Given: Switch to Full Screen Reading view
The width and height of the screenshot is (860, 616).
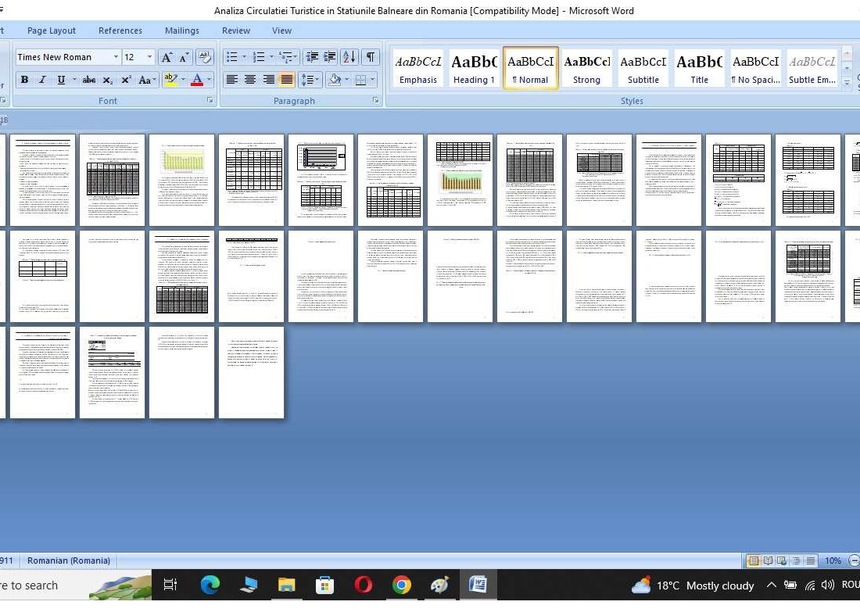Looking at the screenshot, I should 768,560.
